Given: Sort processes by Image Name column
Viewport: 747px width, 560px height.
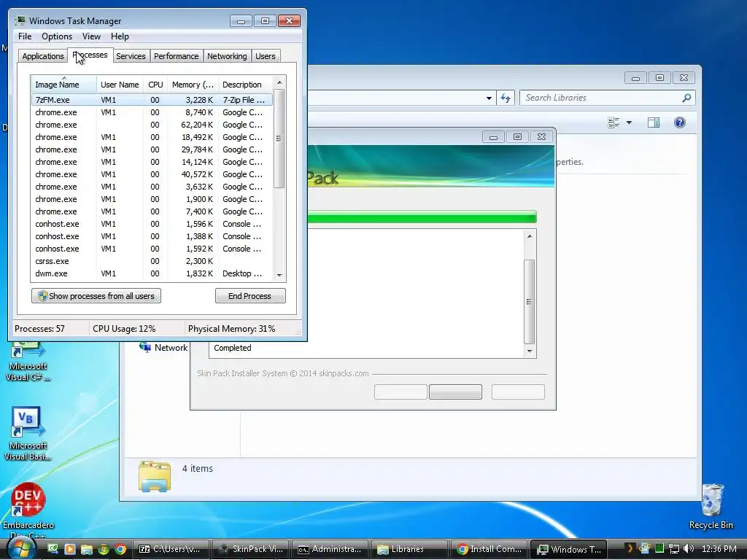Looking at the screenshot, I should [64, 85].
